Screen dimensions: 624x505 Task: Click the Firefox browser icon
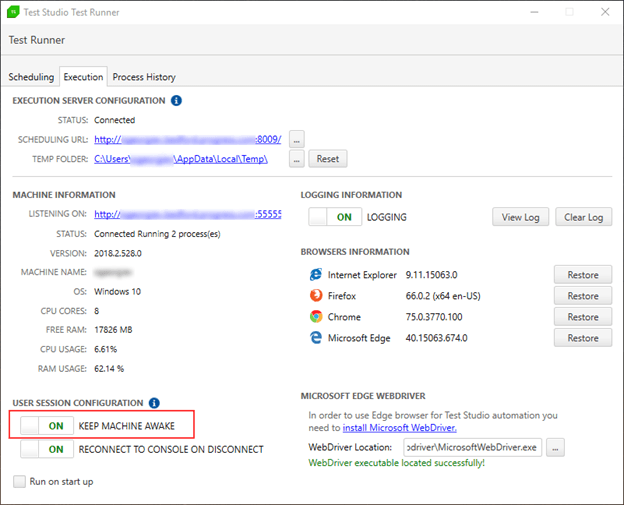click(316, 296)
